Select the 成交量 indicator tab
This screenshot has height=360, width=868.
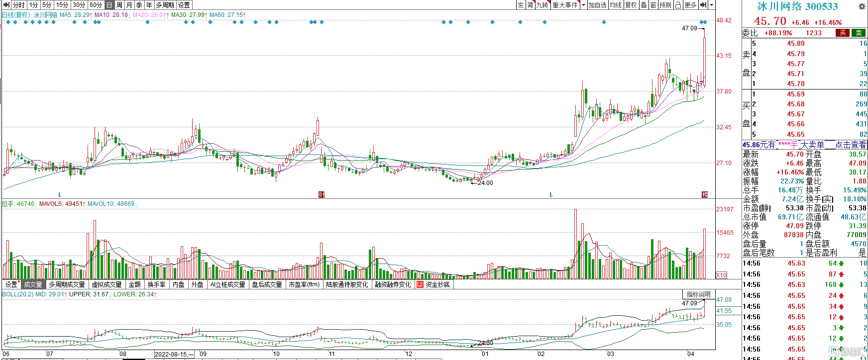[x=33, y=284]
